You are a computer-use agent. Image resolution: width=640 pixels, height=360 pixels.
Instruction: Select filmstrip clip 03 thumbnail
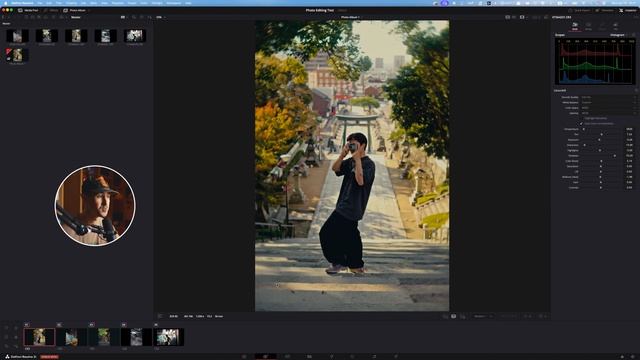[x=104, y=337]
